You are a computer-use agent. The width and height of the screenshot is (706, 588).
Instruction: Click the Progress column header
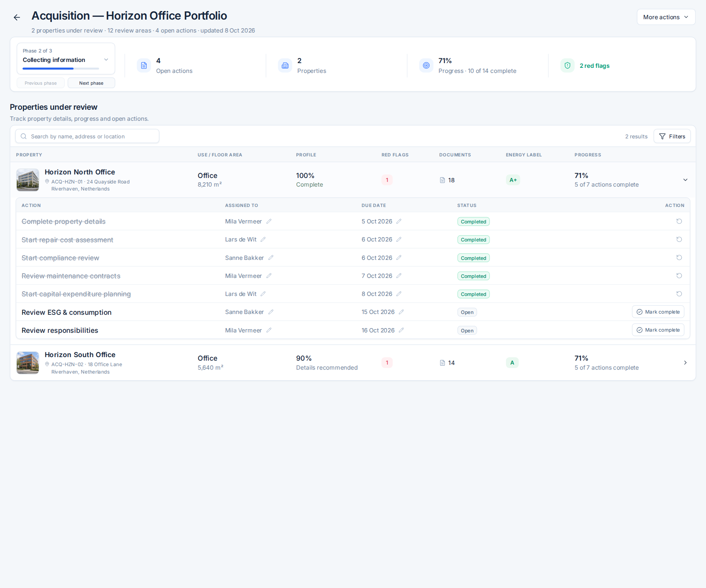(x=588, y=155)
